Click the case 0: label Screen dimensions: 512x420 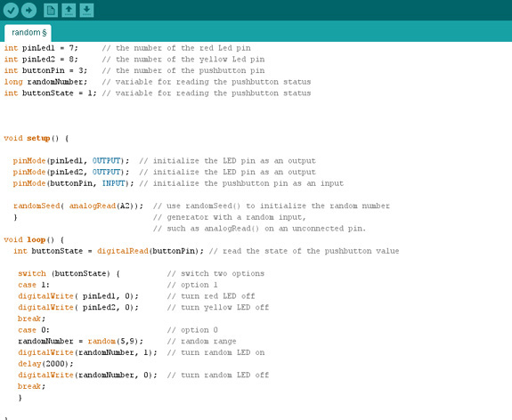pyautogui.click(x=34, y=330)
